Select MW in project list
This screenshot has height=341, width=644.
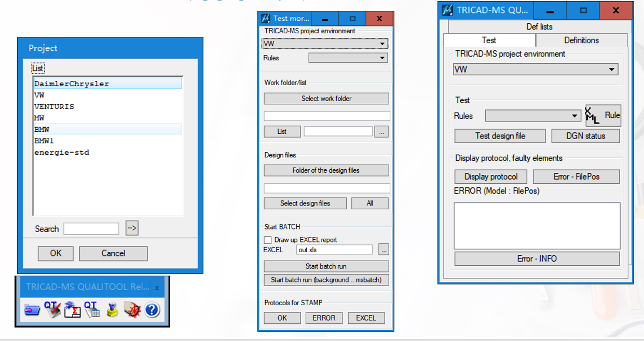[107, 118]
